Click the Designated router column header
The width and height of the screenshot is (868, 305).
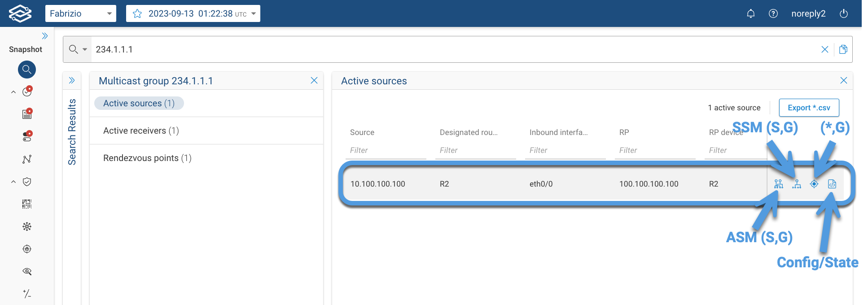(469, 132)
